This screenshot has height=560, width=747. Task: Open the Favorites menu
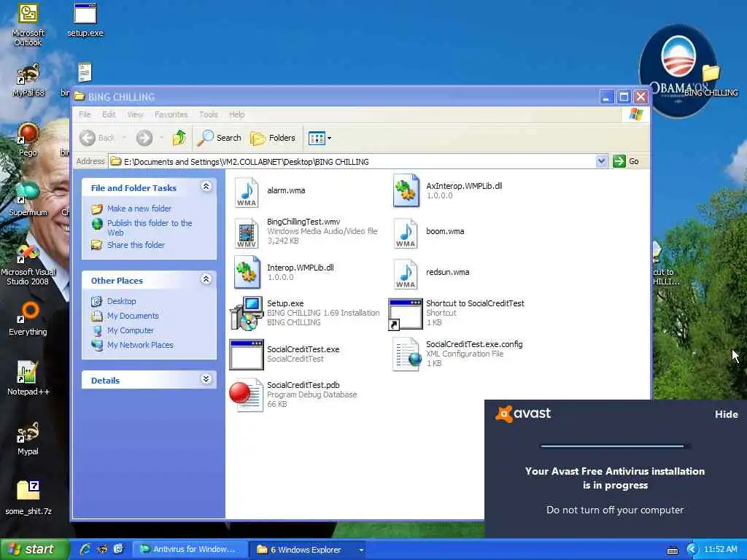171,114
